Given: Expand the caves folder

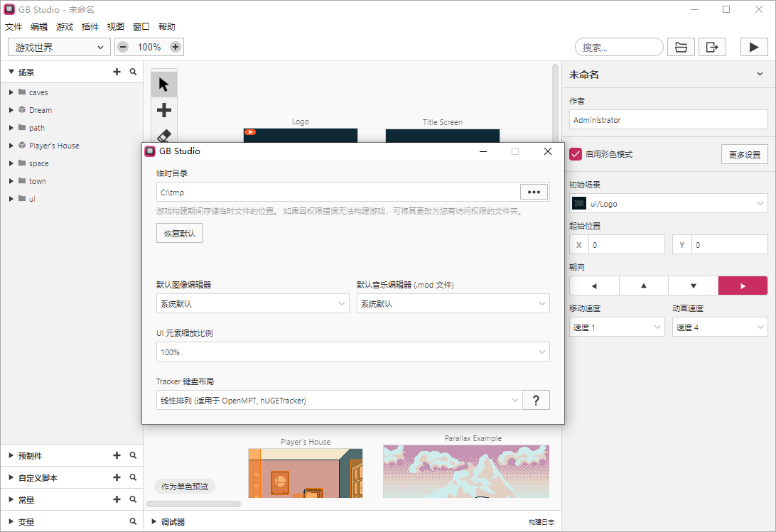Looking at the screenshot, I should point(11,92).
